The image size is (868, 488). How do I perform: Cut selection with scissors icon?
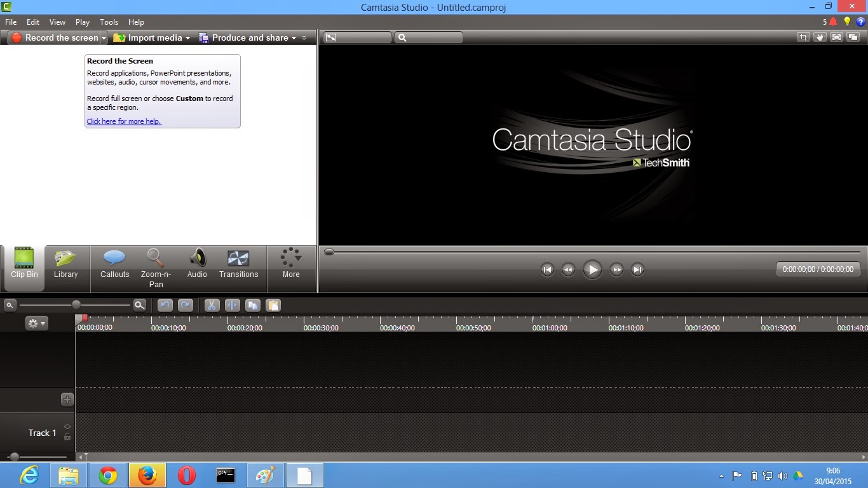coord(212,305)
